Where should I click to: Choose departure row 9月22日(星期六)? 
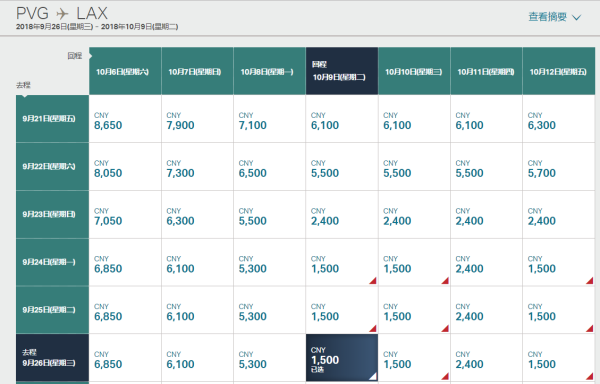[x=52, y=166]
